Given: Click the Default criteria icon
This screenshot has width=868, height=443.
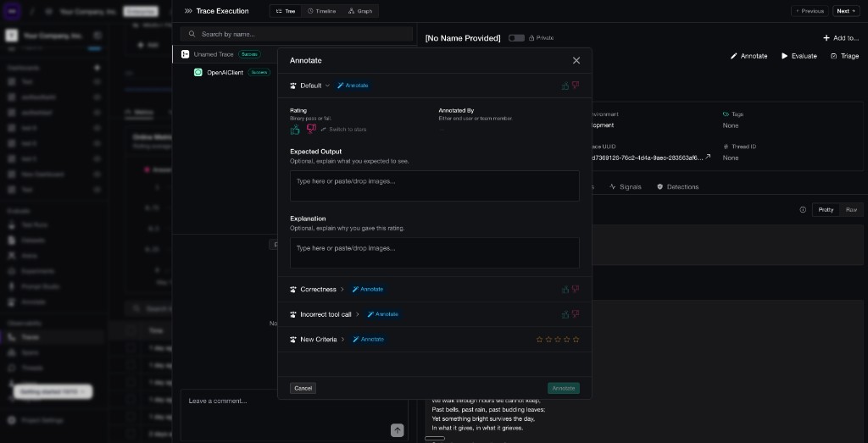Looking at the screenshot, I should pyautogui.click(x=293, y=86).
